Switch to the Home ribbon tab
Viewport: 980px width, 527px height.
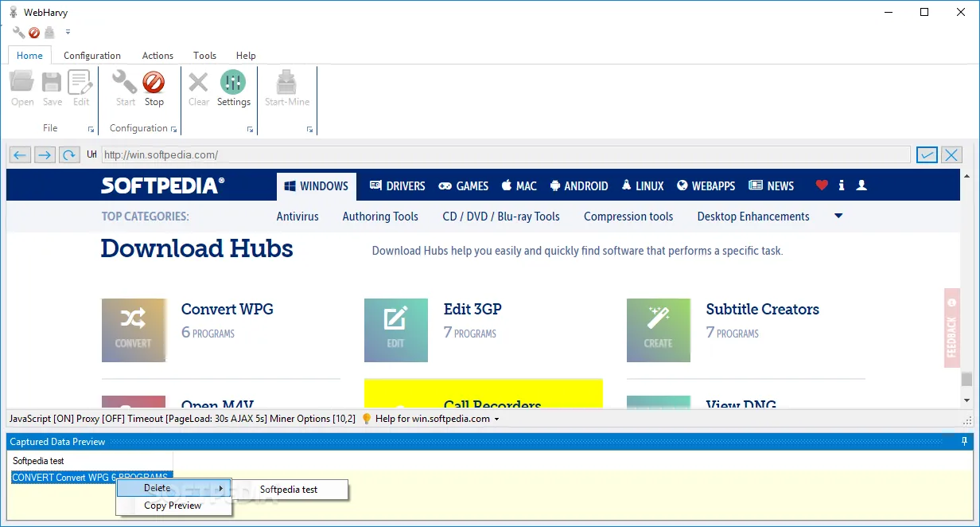coord(29,56)
